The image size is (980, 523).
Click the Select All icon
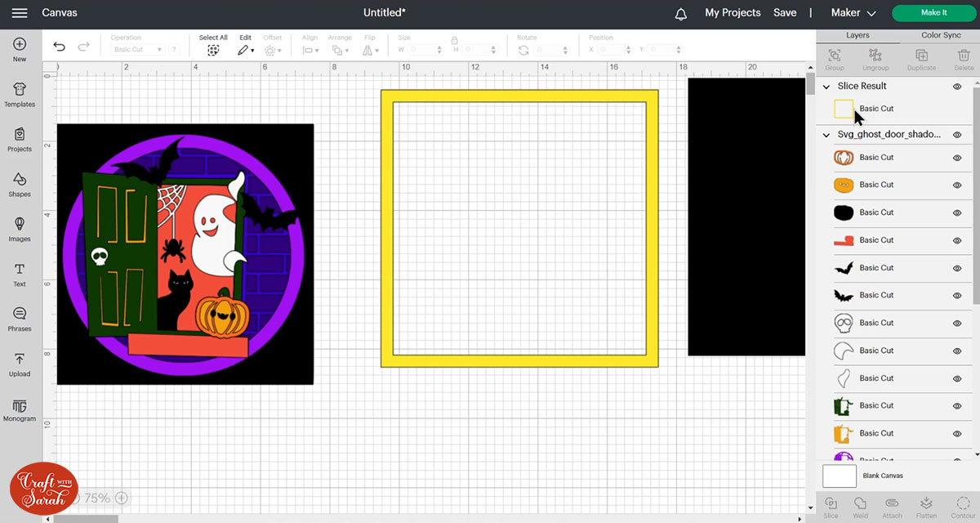point(213,50)
